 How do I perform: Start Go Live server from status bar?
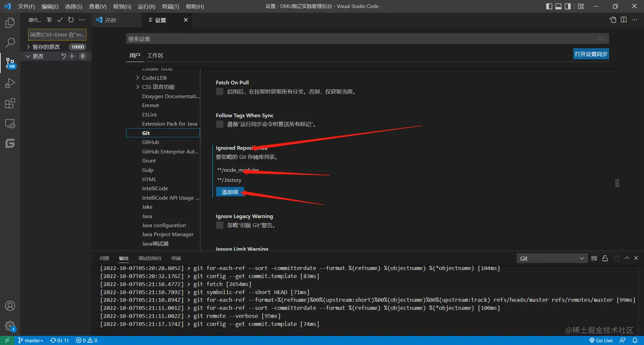tap(601, 340)
